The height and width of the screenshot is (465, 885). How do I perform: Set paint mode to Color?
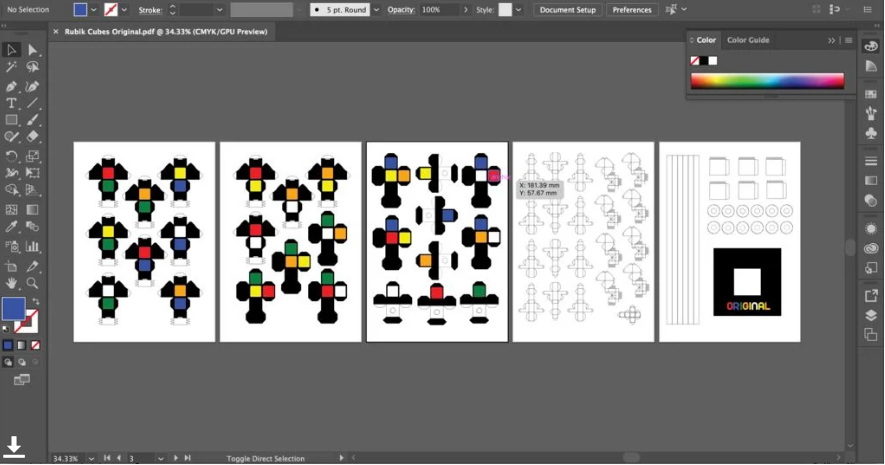click(x=8, y=345)
